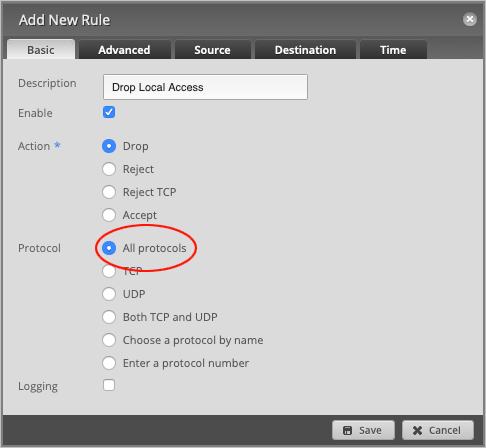The image size is (486, 448).
Task: Cancel adding the new rule
Action: point(438,430)
